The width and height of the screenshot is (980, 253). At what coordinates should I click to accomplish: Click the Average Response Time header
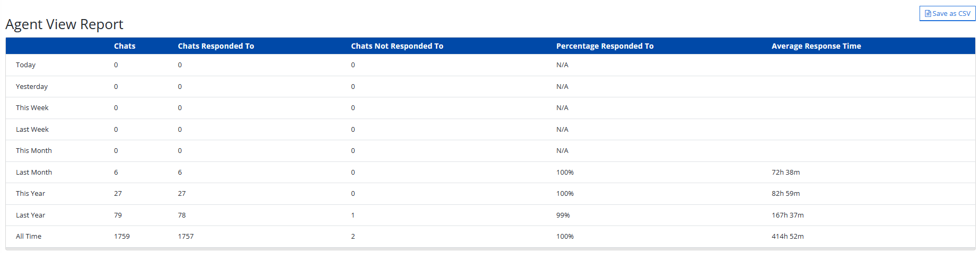click(816, 46)
